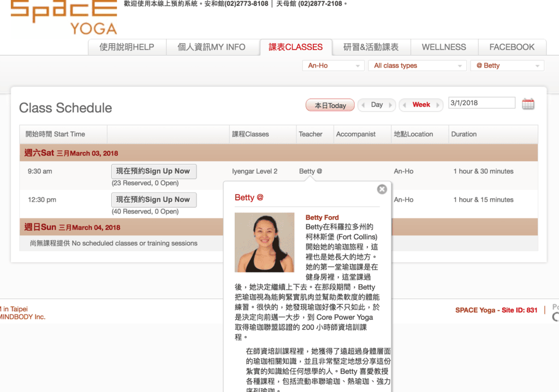Click the 3/1/2018 date input field
This screenshot has width=559, height=392.
pos(481,103)
